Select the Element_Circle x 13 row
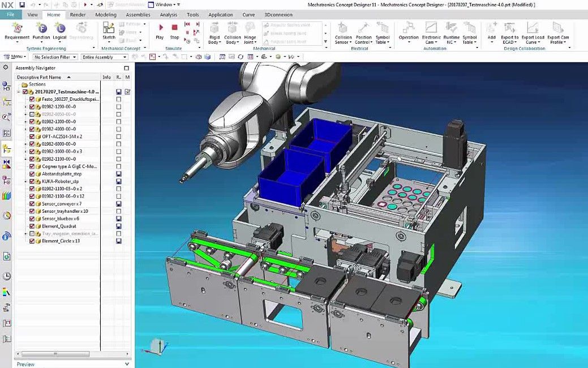588x368 pixels. [x=61, y=241]
